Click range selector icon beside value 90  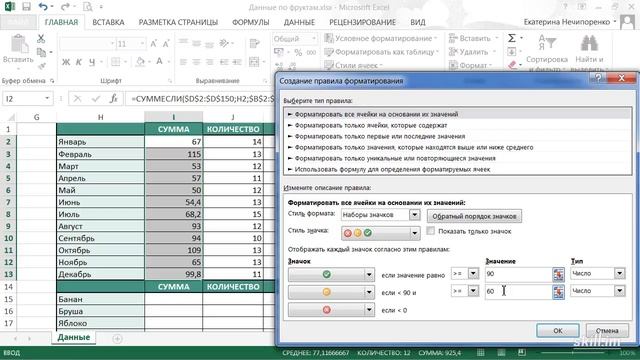pos(558,274)
